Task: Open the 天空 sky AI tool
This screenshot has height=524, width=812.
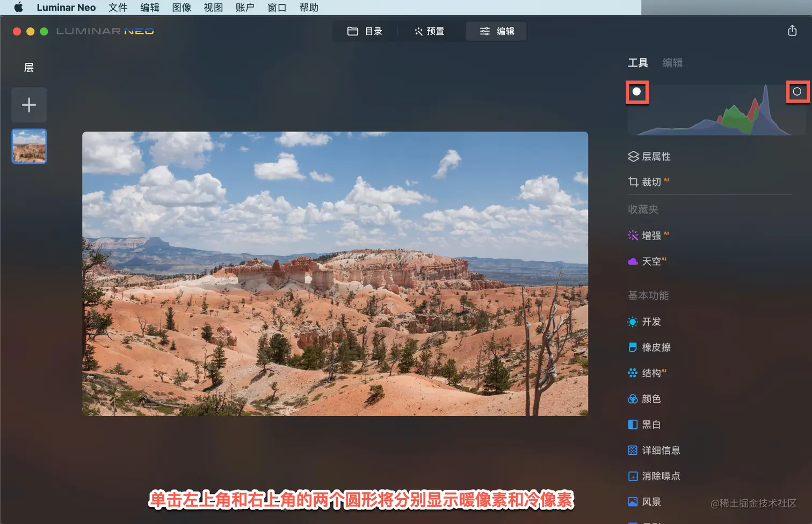Action: 647,261
